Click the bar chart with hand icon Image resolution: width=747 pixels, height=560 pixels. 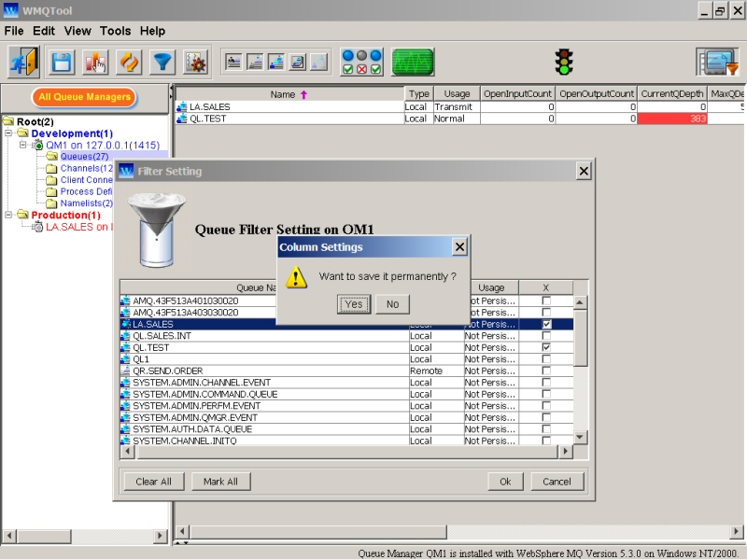click(x=95, y=63)
